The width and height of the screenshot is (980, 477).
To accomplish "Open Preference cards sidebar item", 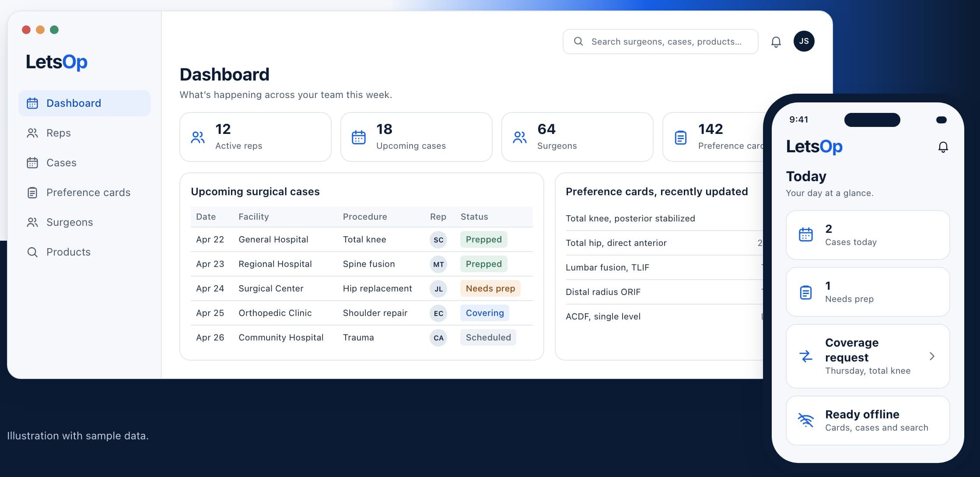I will click(x=84, y=193).
